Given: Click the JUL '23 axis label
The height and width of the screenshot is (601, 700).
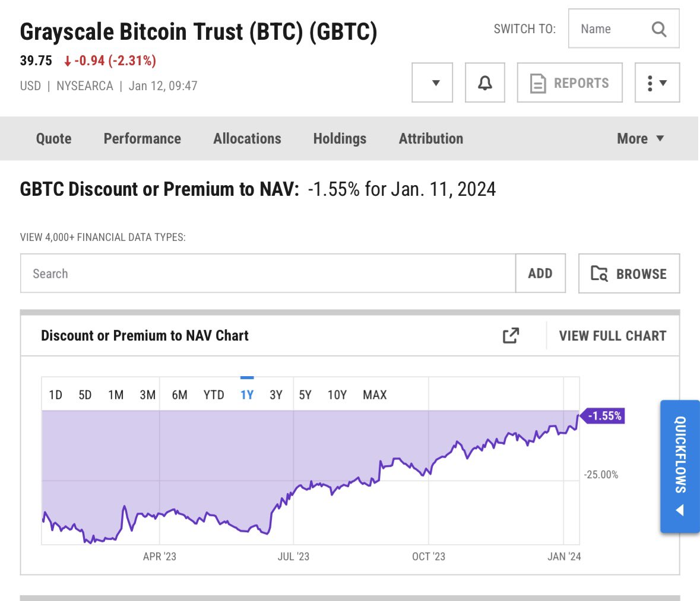Looking at the screenshot, I should tap(293, 557).
